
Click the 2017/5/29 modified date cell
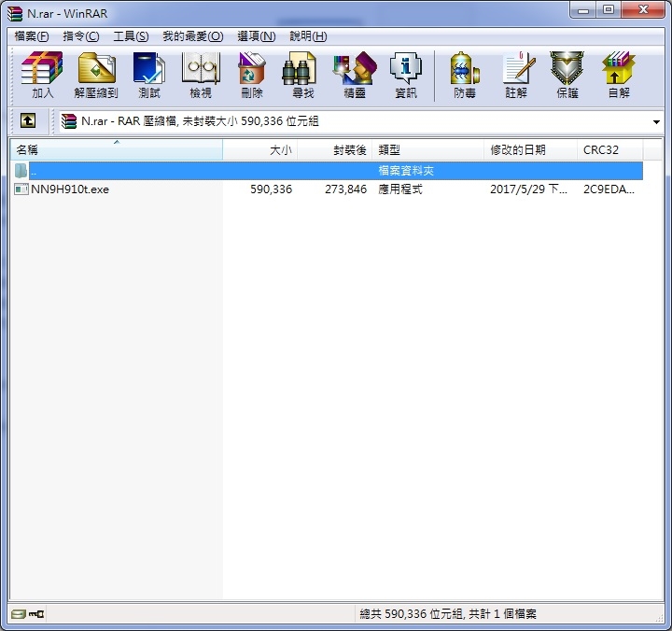(528, 189)
